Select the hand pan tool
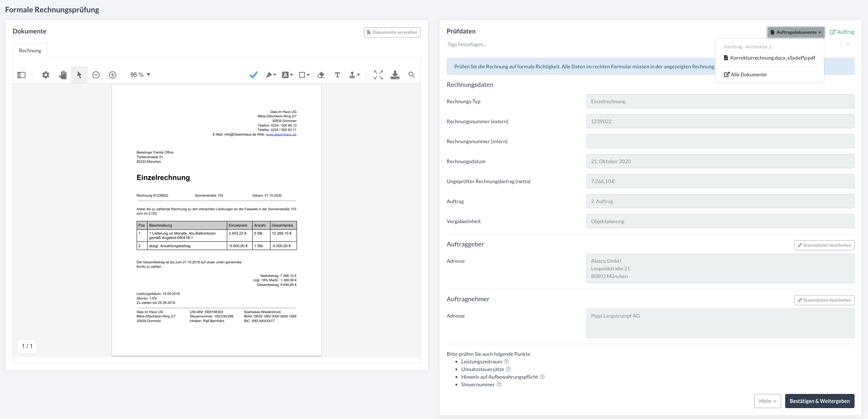Viewport: 868px width, 419px height. (x=63, y=75)
